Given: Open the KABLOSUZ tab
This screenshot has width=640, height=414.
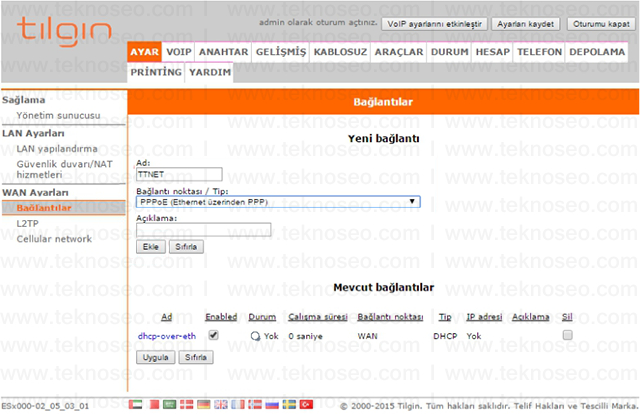Looking at the screenshot, I should (340, 52).
